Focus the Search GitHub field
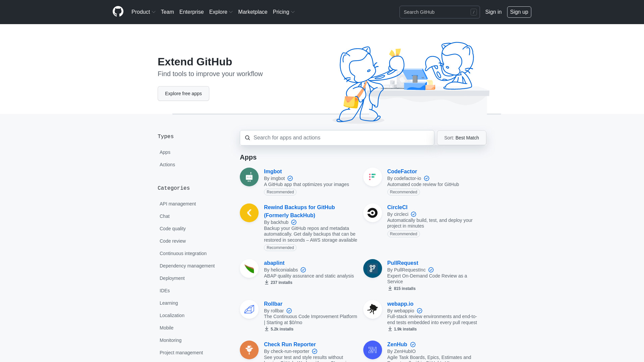The image size is (644, 362). pos(439,12)
